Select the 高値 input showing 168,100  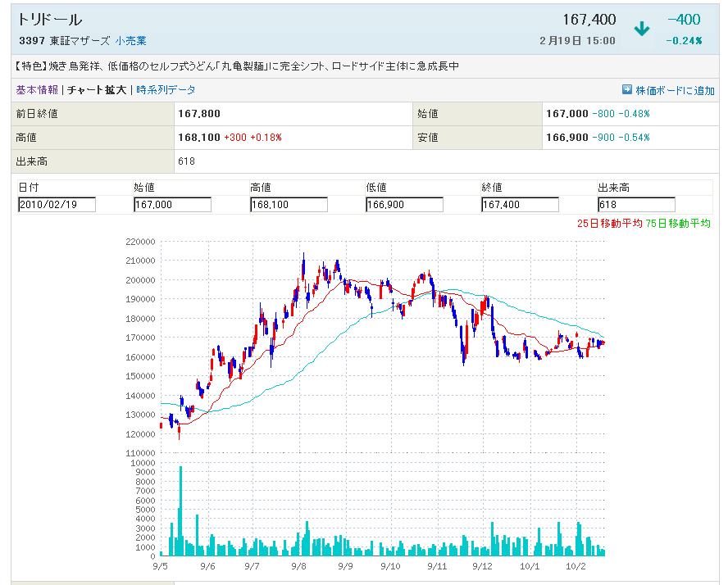[x=289, y=205]
